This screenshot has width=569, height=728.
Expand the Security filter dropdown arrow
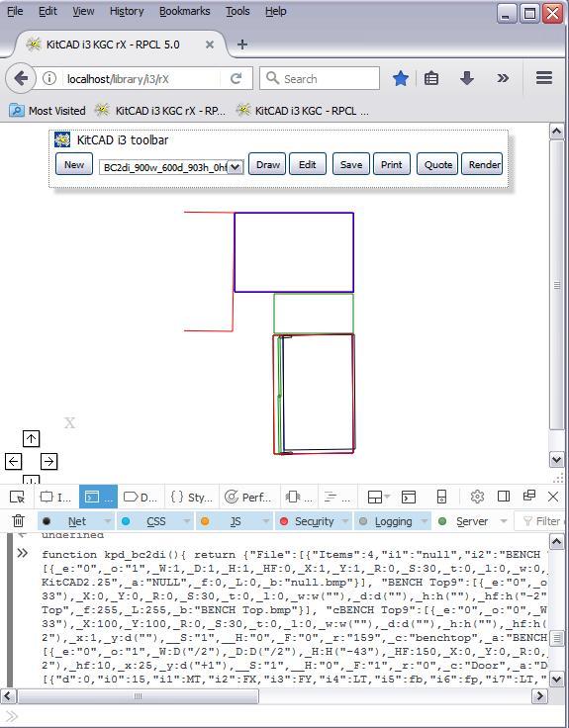pos(345,521)
